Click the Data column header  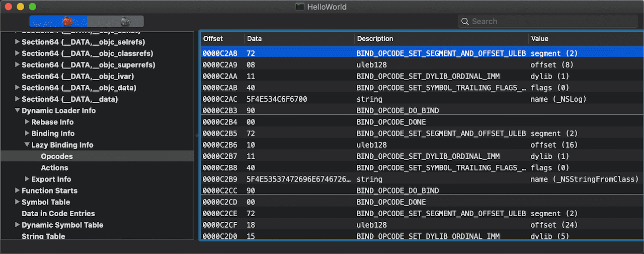click(x=299, y=39)
